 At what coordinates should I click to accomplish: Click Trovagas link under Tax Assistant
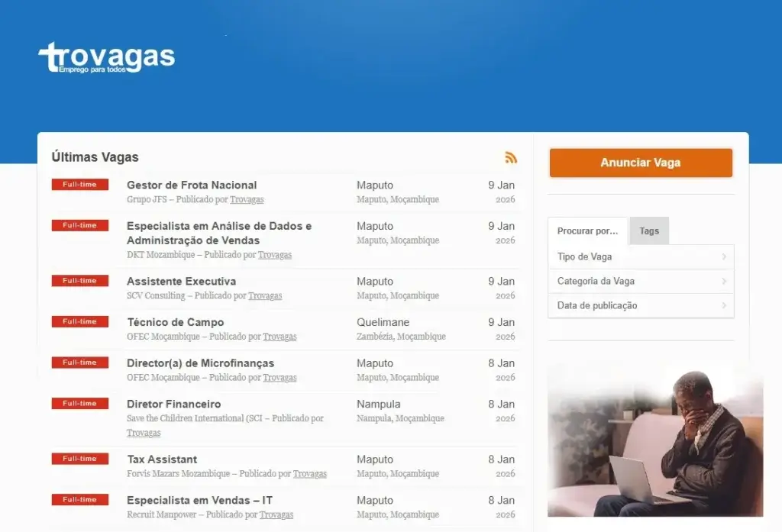pyautogui.click(x=310, y=474)
